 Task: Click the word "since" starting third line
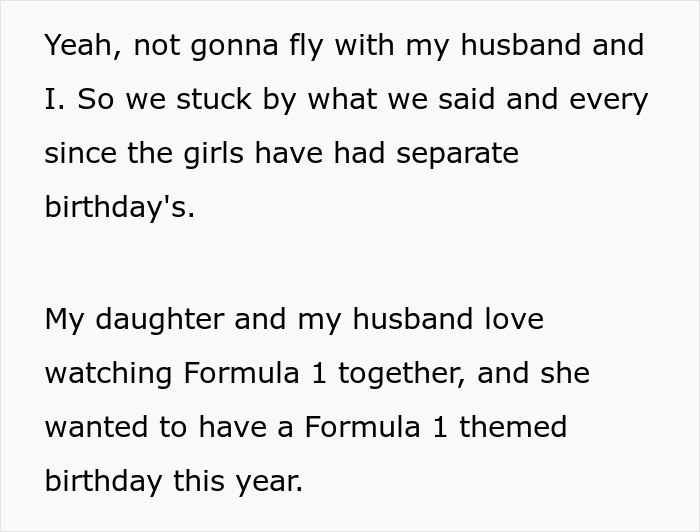pyautogui.click(x=79, y=154)
